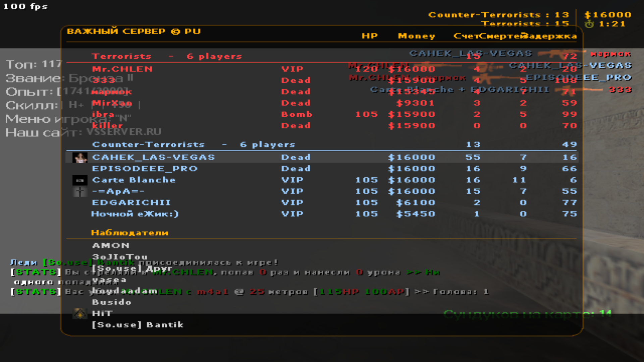The image size is (644, 362).
Task: Click the cross avatar next to -=ApA=-
Action: pos(80,192)
